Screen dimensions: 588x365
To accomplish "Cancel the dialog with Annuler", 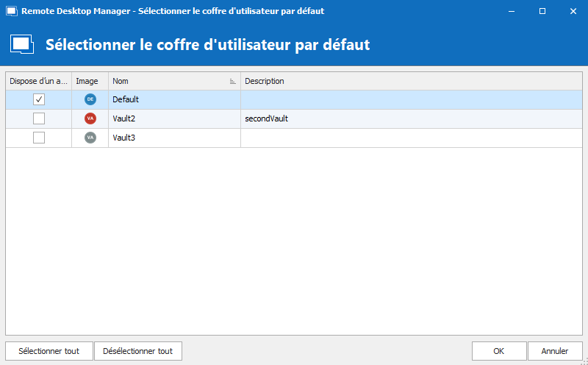I will click(x=555, y=351).
